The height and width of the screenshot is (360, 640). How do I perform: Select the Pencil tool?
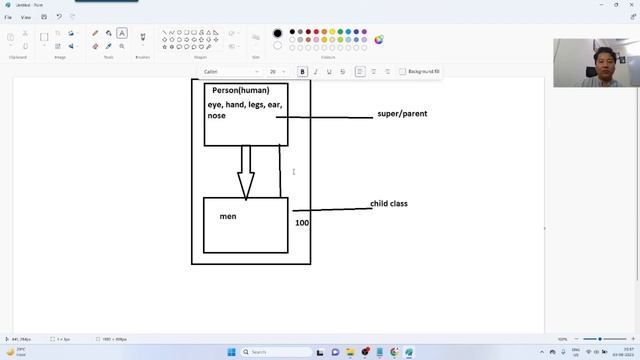[x=95, y=33]
